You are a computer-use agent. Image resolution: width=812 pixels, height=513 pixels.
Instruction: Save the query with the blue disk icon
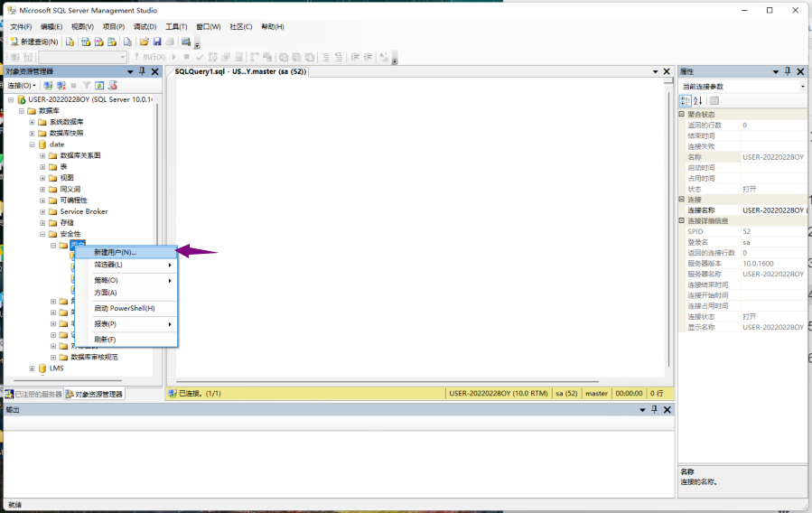157,42
